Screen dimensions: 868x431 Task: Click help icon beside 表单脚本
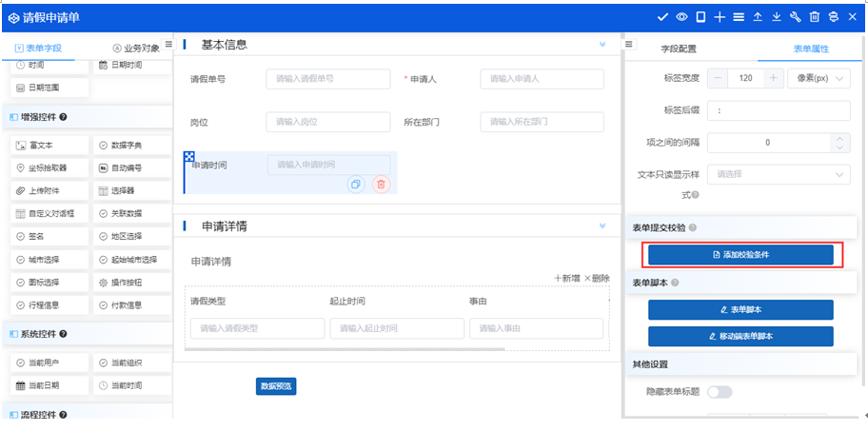[x=675, y=283]
